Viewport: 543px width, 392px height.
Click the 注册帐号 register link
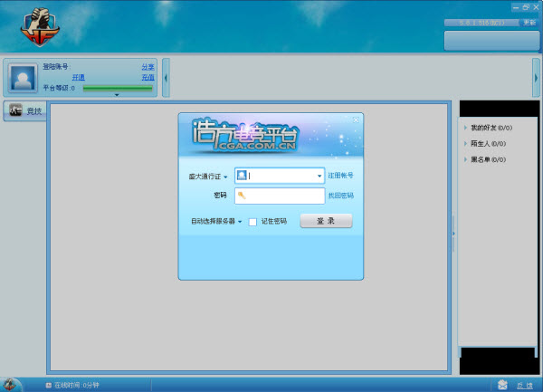(x=340, y=176)
